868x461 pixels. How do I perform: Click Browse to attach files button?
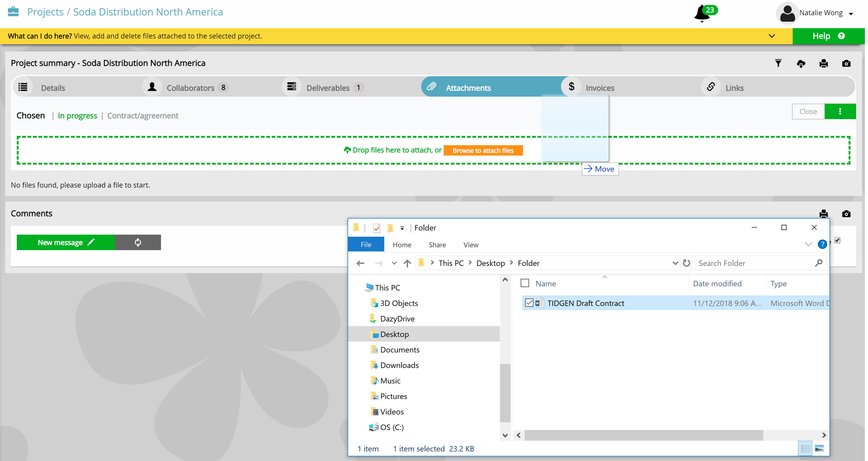[483, 150]
